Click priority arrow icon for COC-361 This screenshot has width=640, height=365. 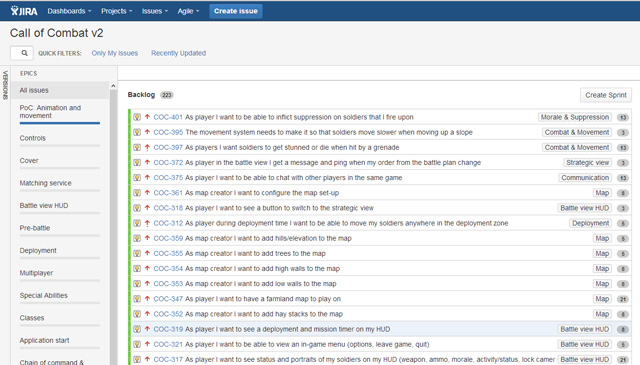tap(147, 193)
